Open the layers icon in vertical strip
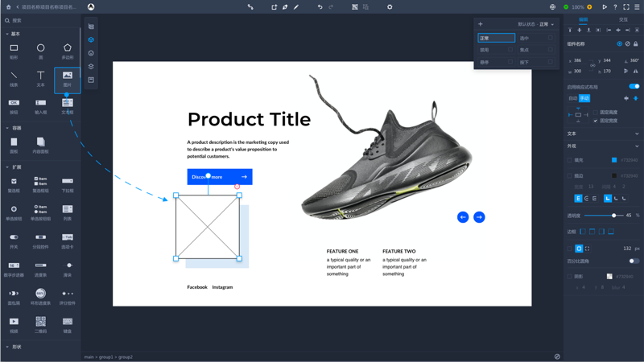The height and width of the screenshot is (362, 644). (x=91, y=67)
